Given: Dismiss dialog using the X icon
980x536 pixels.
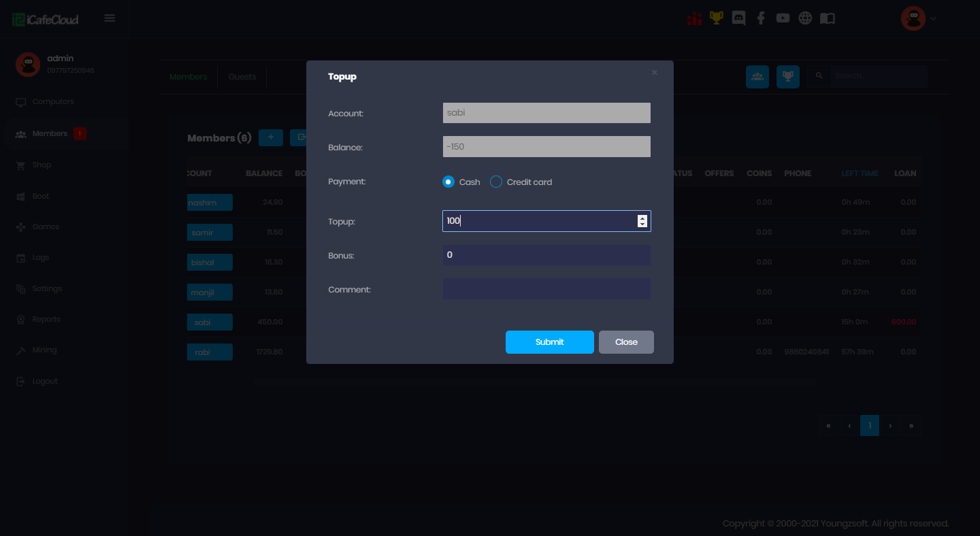Looking at the screenshot, I should (x=655, y=73).
